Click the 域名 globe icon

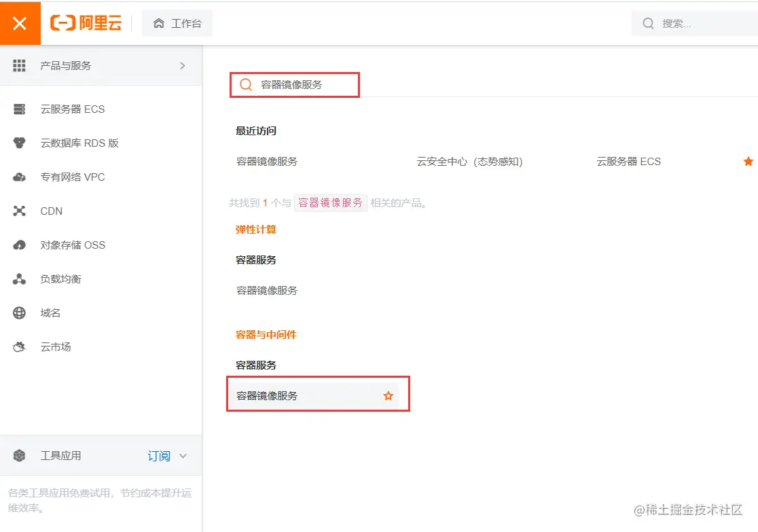19,313
